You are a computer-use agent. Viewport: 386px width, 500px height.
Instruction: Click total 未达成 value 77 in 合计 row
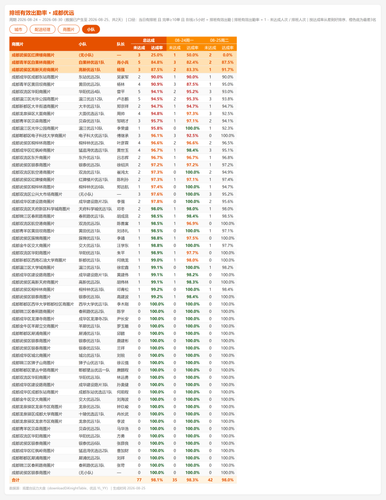pyautogui.click(x=139, y=480)
